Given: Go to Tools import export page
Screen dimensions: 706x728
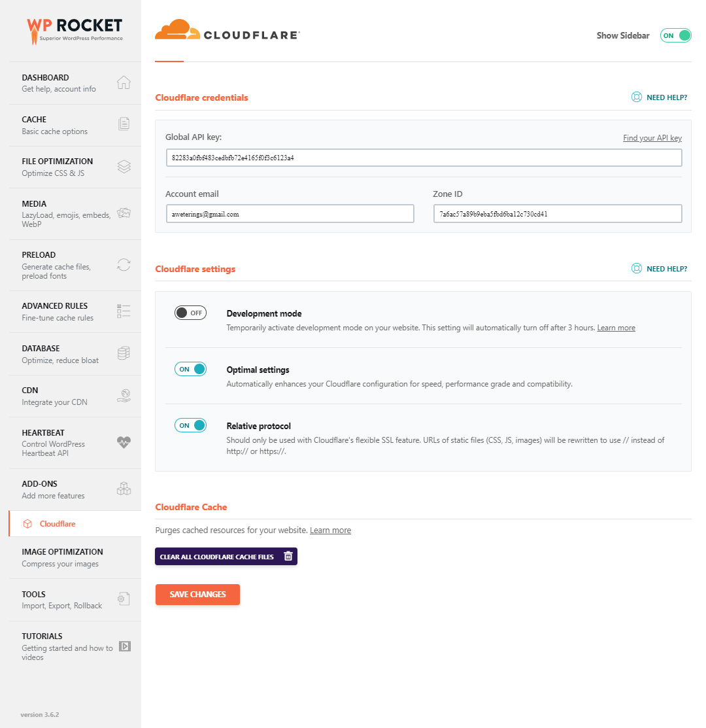Looking at the screenshot, I should tap(75, 600).
